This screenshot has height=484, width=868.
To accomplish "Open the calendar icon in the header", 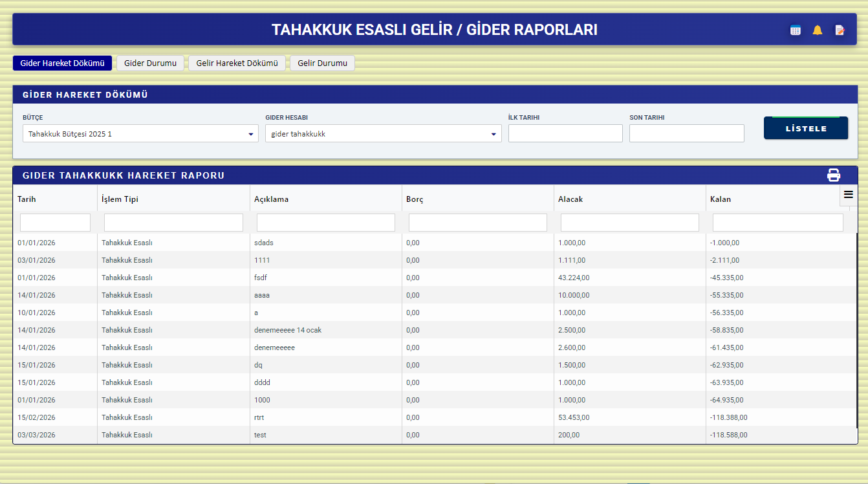I will point(795,30).
